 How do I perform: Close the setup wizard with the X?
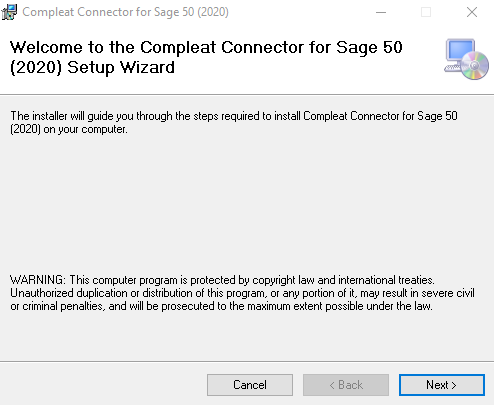(472, 12)
